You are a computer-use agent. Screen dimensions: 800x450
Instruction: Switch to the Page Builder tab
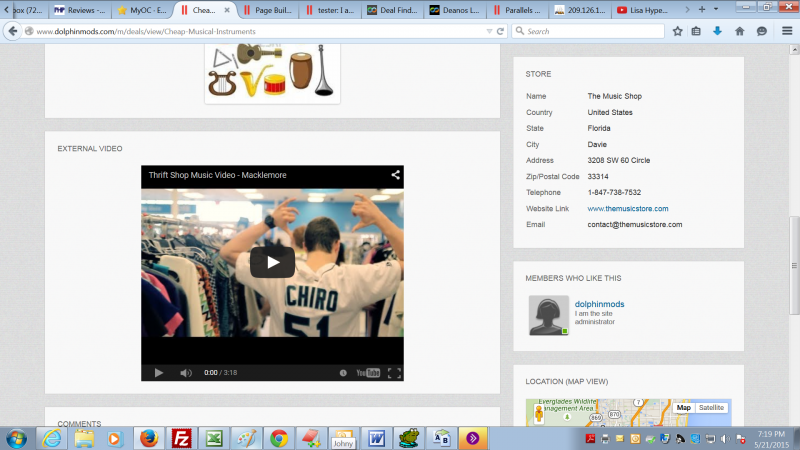pyautogui.click(x=268, y=10)
